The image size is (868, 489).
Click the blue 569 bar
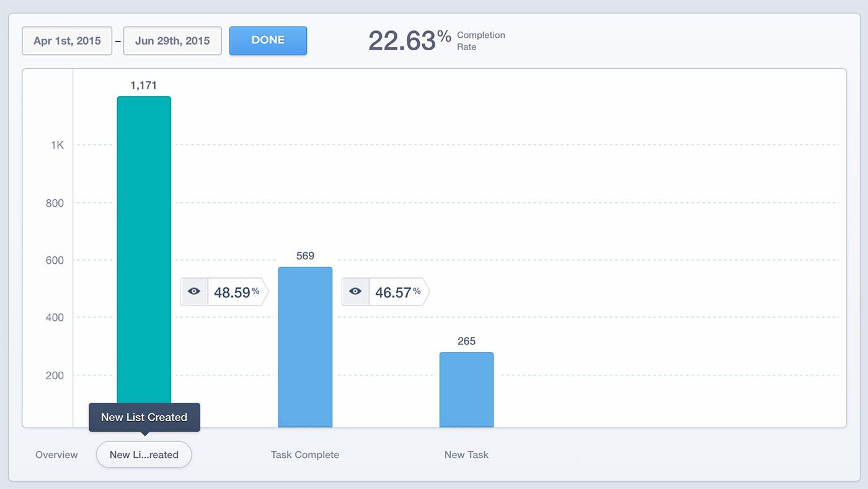click(x=305, y=347)
